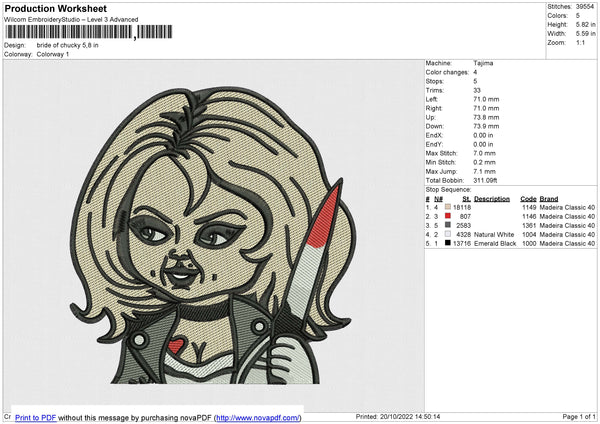Image resolution: width=600 pixels, height=424 pixels.
Task: Click the Width value 5.59 in
Action: coord(585,34)
